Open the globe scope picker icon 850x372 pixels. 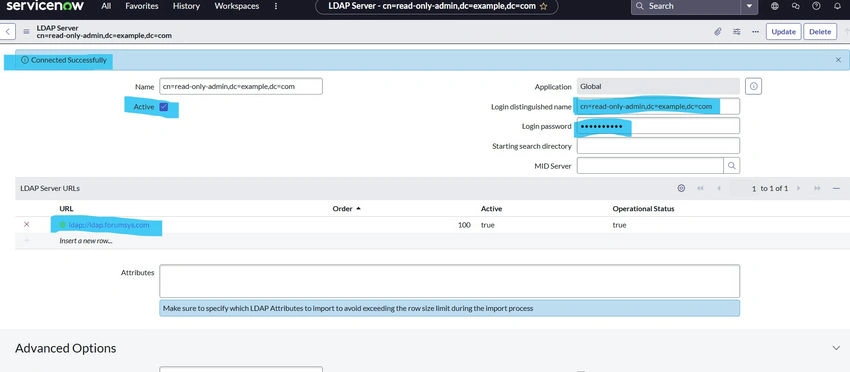[775, 6]
